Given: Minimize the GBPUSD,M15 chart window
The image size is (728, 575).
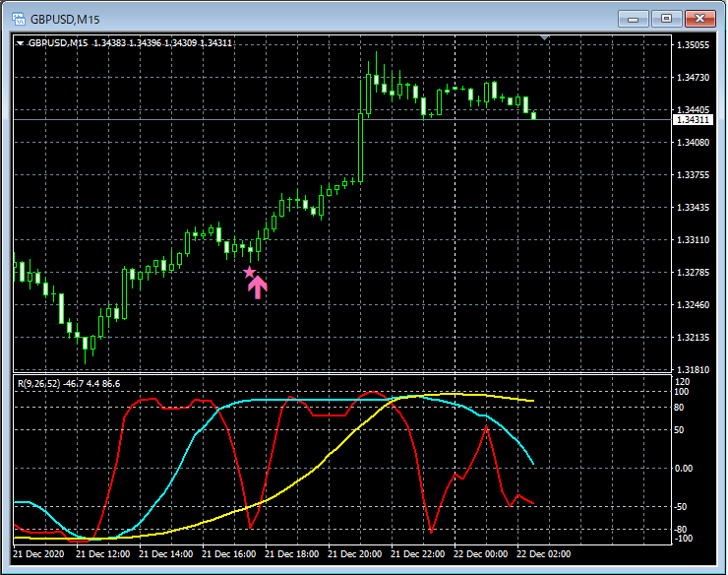Looking at the screenshot, I should (637, 18).
